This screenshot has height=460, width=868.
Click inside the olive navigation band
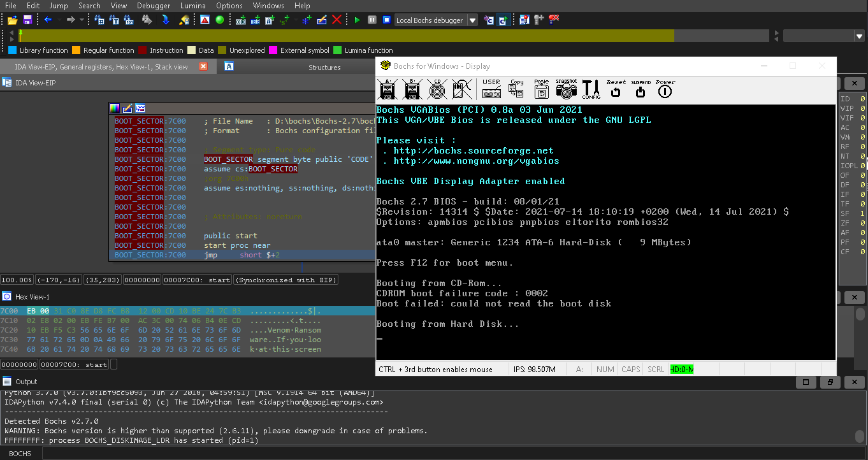click(x=347, y=36)
